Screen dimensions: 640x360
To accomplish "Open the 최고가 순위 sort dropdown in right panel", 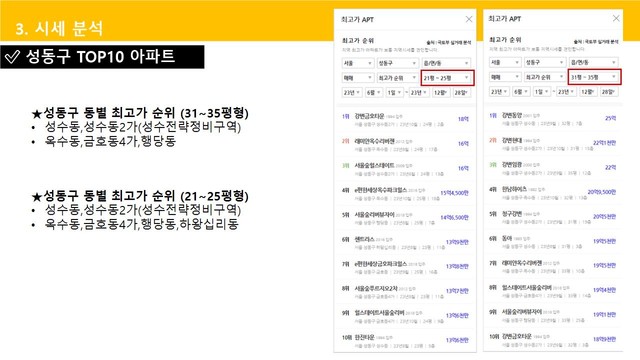I will coord(544,77).
